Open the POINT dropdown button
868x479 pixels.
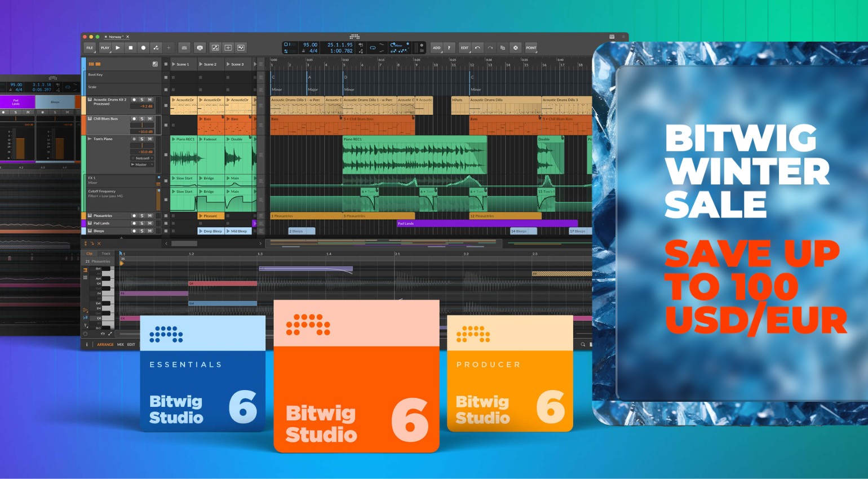(530, 48)
